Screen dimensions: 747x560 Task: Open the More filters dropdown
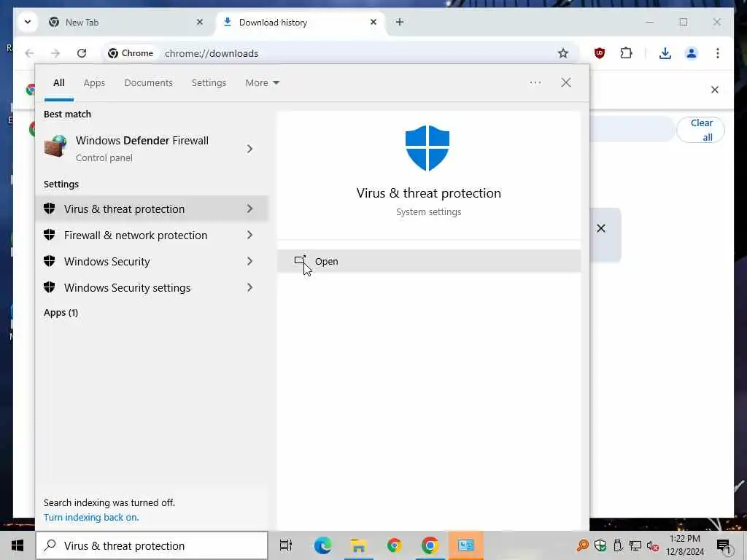(x=262, y=83)
